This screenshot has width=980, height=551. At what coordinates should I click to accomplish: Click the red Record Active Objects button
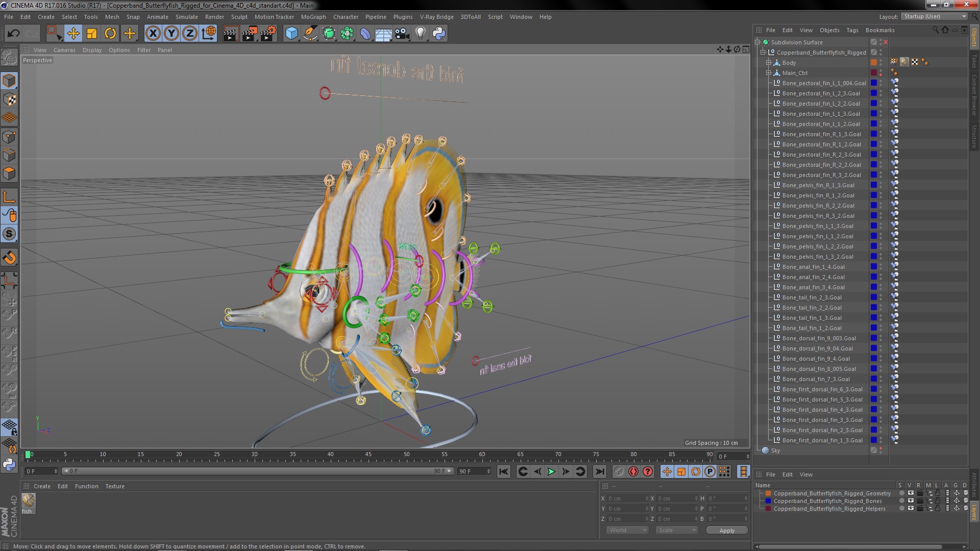(633, 471)
